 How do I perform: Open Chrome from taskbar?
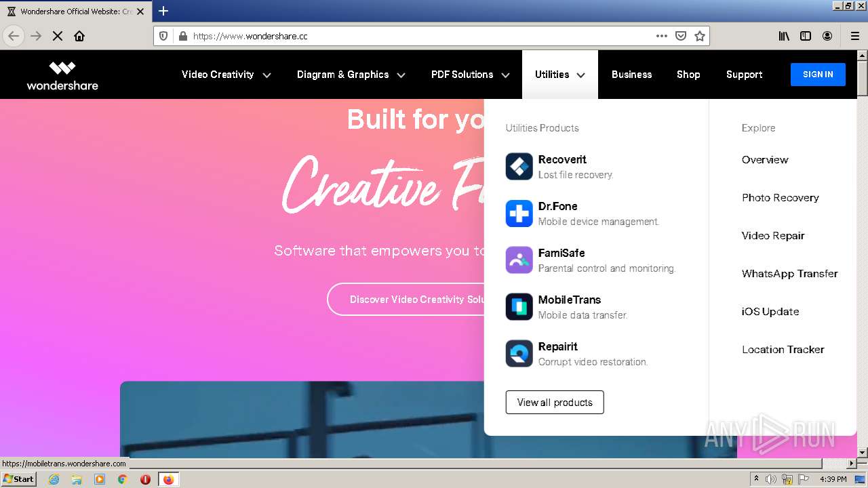click(123, 479)
